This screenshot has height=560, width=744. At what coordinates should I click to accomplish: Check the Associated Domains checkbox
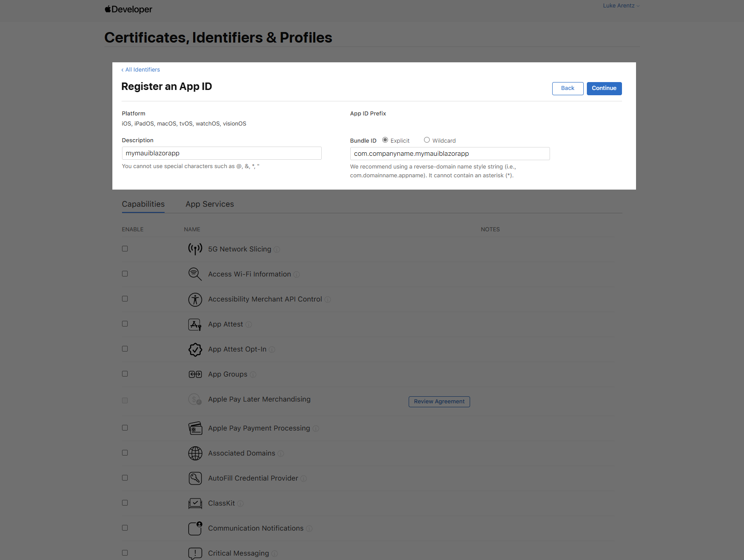click(x=125, y=453)
